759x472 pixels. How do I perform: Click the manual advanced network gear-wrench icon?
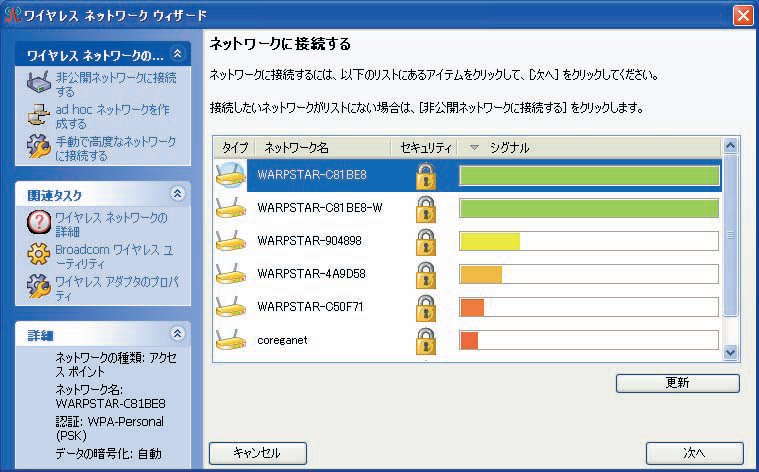39,147
